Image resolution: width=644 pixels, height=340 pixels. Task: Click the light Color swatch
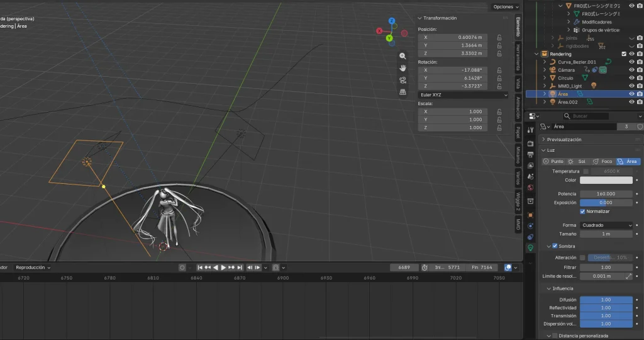click(606, 180)
